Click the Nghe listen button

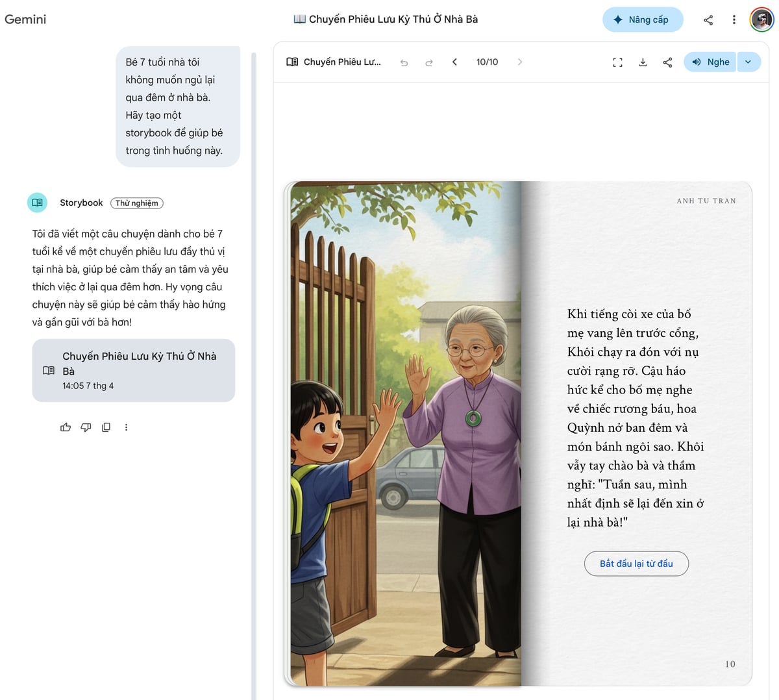click(x=710, y=62)
